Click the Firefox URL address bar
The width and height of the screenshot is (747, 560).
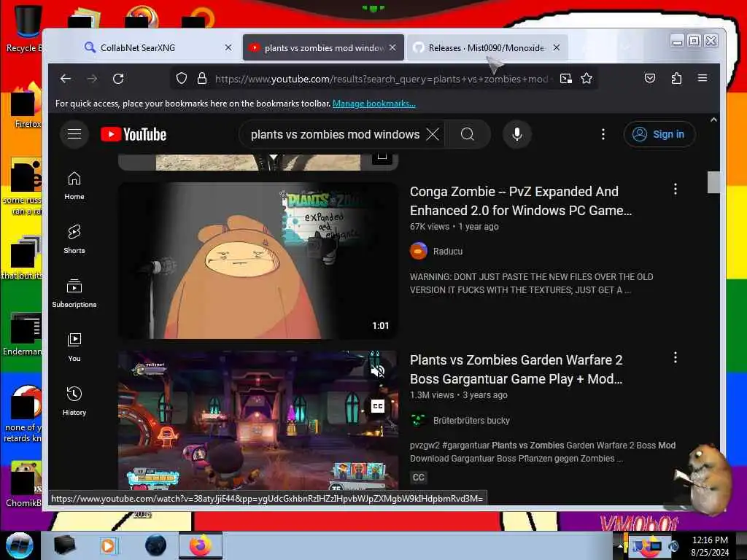point(381,79)
